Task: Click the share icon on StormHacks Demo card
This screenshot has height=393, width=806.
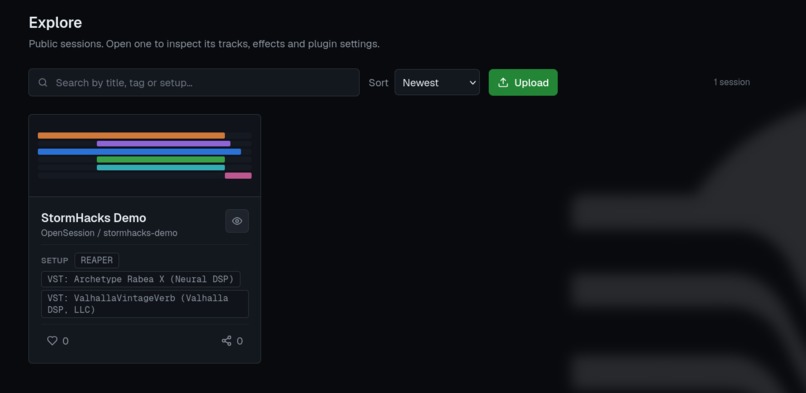Action: click(x=226, y=341)
